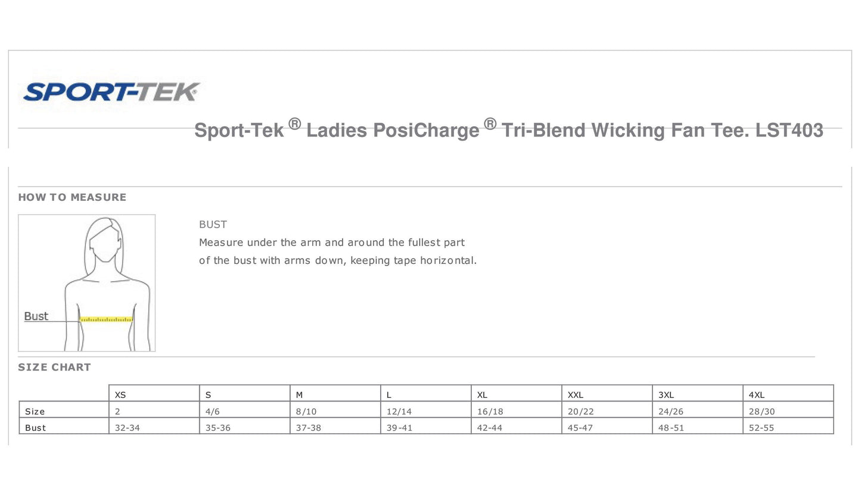Click the 48-51 bust measurement cell
The width and height of the screenshot is (861, 504).
click(x=671, y=428)
